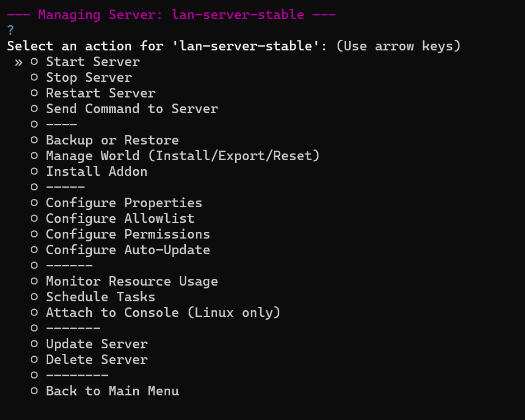Select the Start Server option
The image size is (525, 420).
[92, 62]
